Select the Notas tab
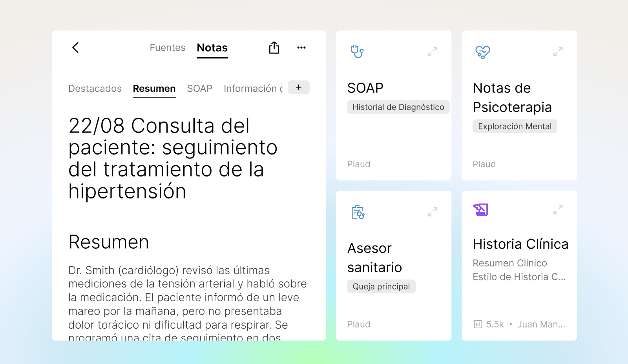Screen dimensions: 628x364 coord(212,48)
